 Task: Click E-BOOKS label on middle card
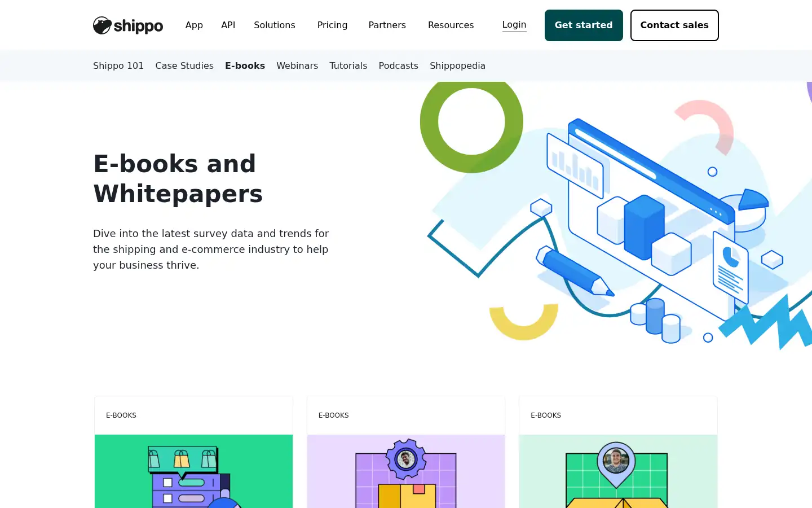[x=334, y=415]
